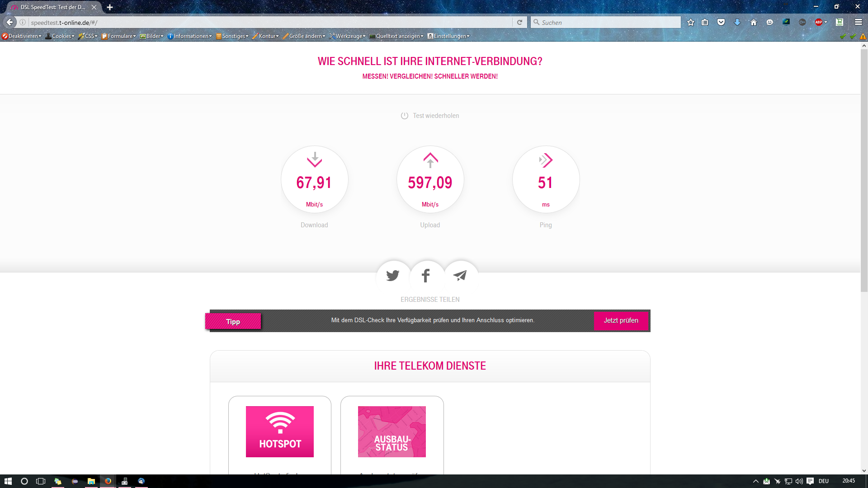This screenshot has width=868, height=488.
Task: Share results on Twitter
Action: coord(393,276)
